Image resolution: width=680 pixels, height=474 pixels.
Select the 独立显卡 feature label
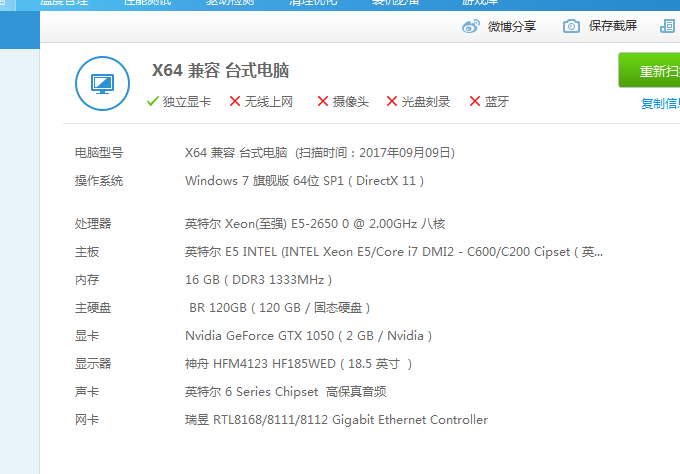187,102
